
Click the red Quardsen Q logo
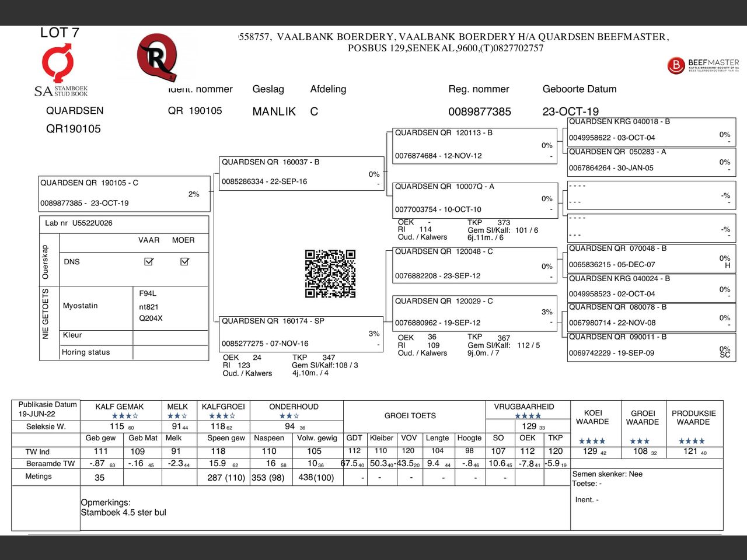156,57
